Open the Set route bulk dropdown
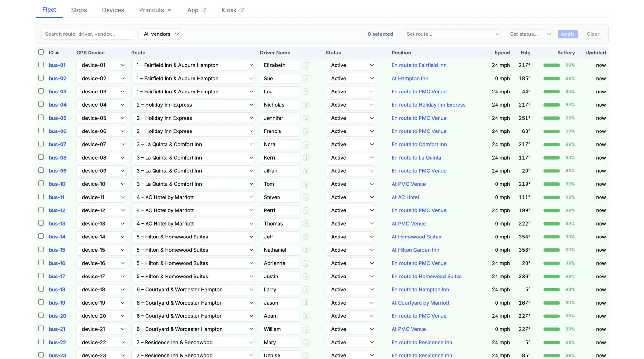This screenshot has height=359, width=644. (452, 34)
